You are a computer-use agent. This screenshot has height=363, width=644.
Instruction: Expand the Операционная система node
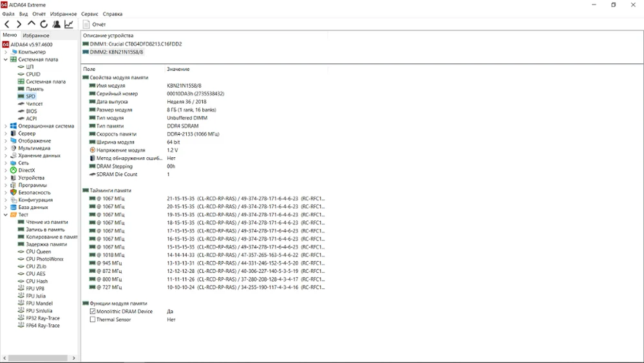[6, 126]
